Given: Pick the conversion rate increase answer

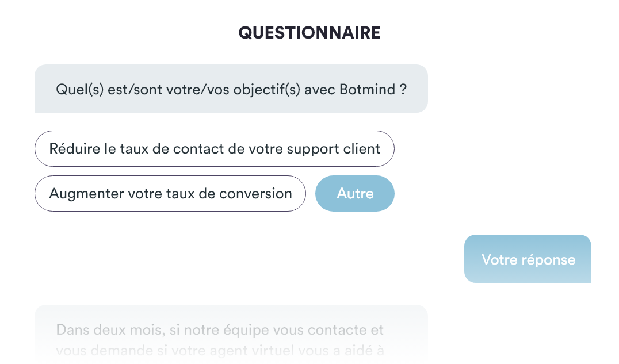Looking at the screenshot, I should (170, 193).
